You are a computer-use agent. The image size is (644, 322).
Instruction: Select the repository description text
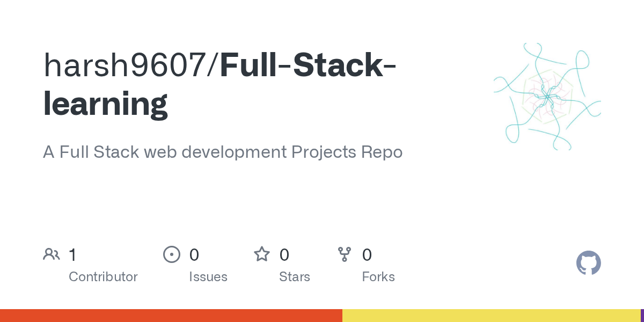(222, 152)
